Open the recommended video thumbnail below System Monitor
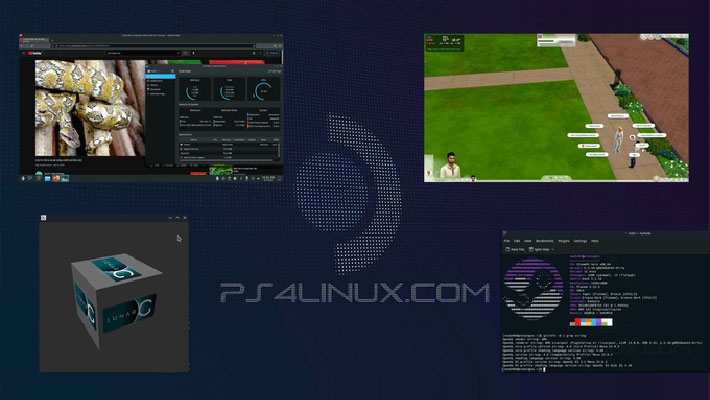710x400 pixels. 221,170
